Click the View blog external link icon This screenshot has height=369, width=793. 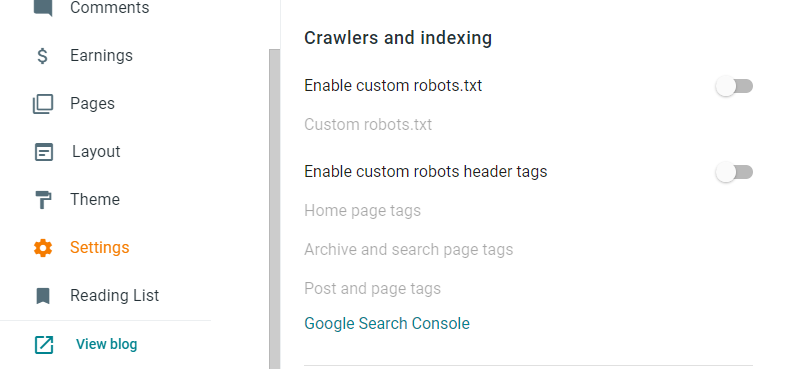click(x=43, y=345)
